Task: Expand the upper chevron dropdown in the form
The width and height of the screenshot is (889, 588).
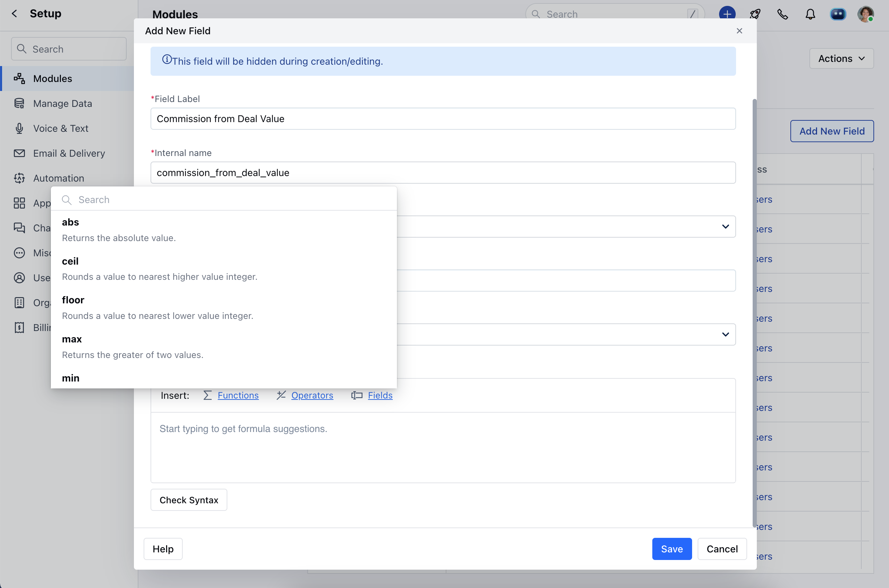Action: click(725, 227)
